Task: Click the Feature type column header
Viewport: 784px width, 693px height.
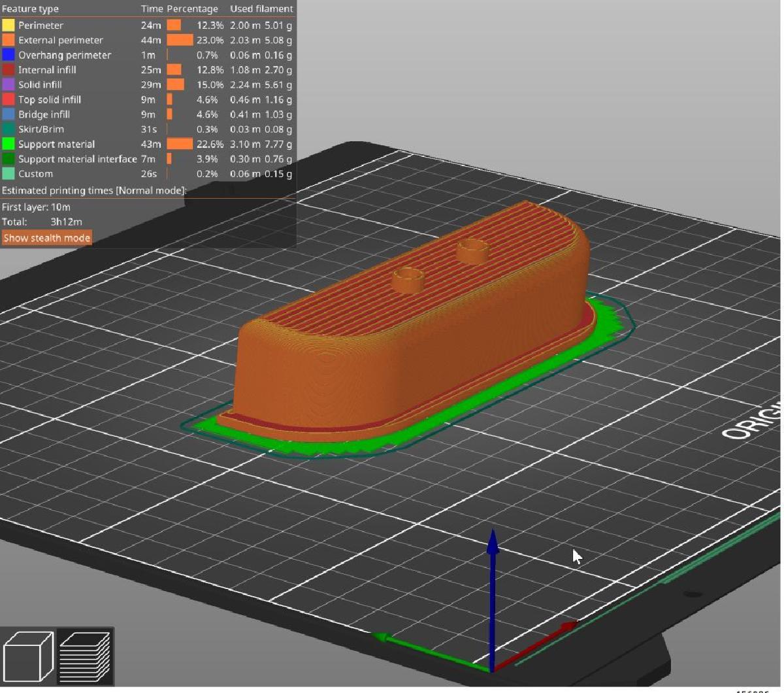Action: point(30,9)
